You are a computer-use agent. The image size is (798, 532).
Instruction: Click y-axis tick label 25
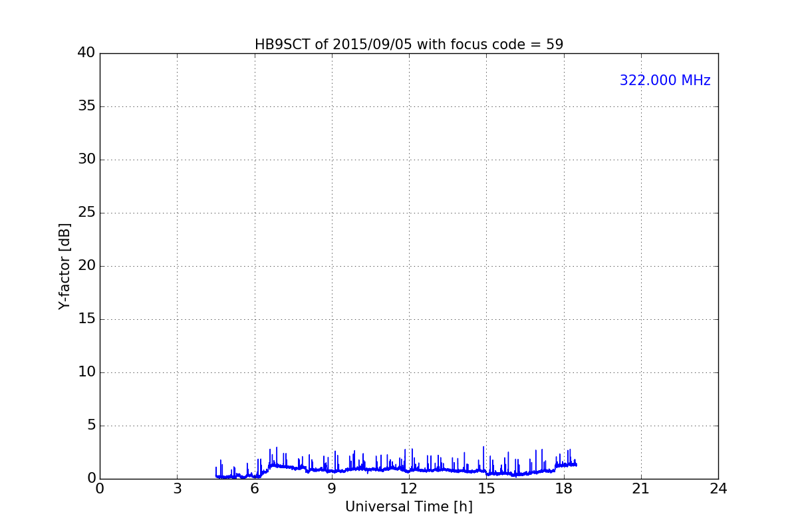click(86, 213)
